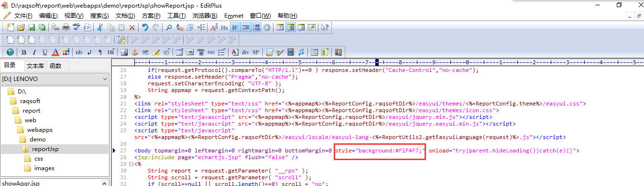Apply bold HTML tag
This screenshot has width=644, height=186.
click(23, 52)
